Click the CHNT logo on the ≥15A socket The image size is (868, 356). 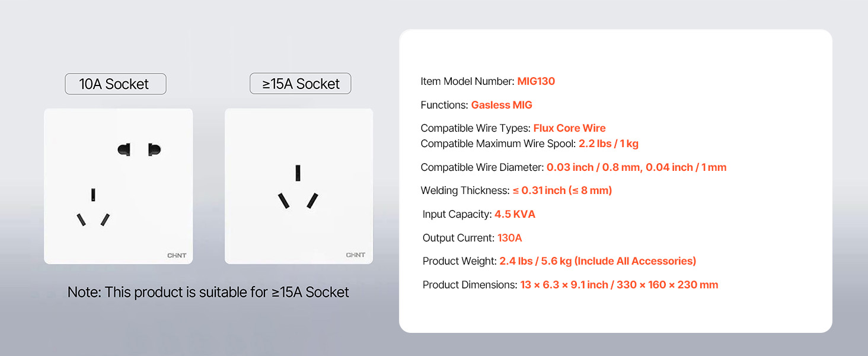356,255
